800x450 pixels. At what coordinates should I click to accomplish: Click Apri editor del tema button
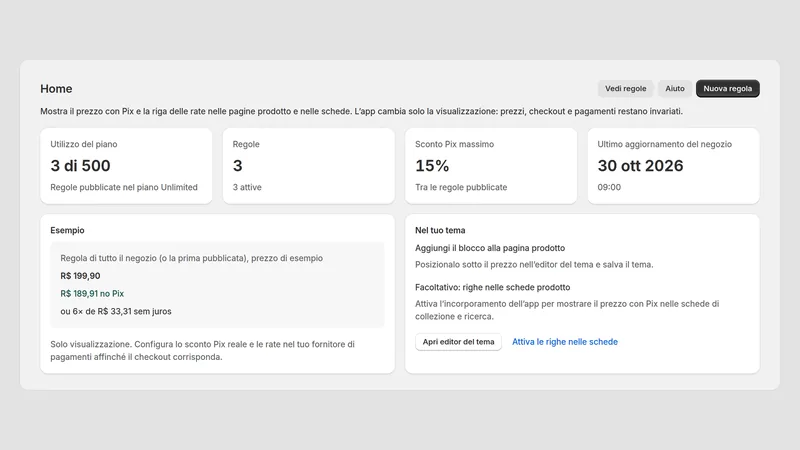tap(458, 342)
